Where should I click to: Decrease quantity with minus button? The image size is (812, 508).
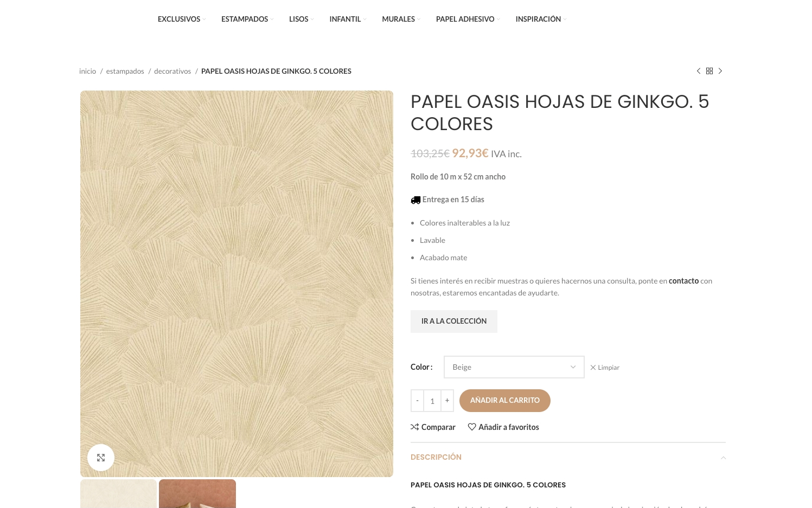(417, 401)
